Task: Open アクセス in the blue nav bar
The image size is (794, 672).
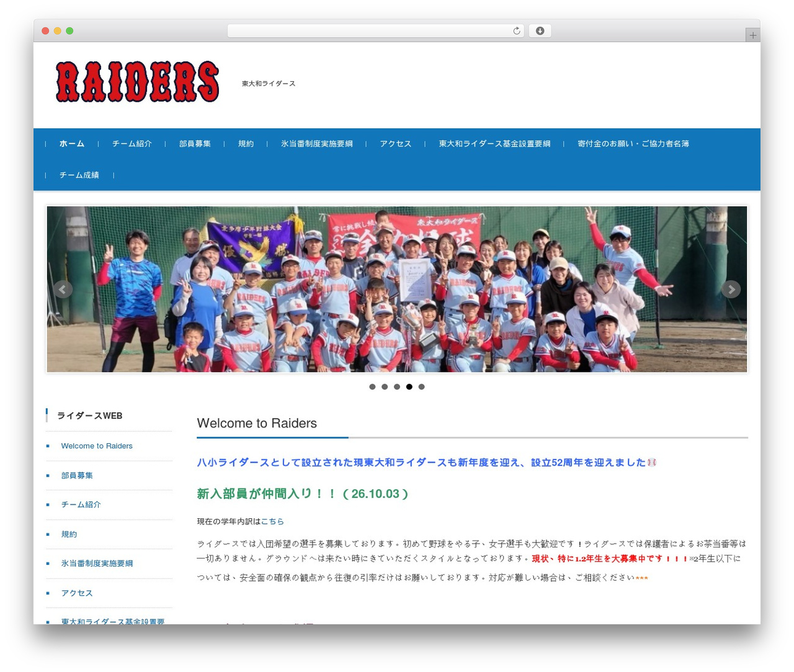Action: pyautogui.click(x=395, y=144)
